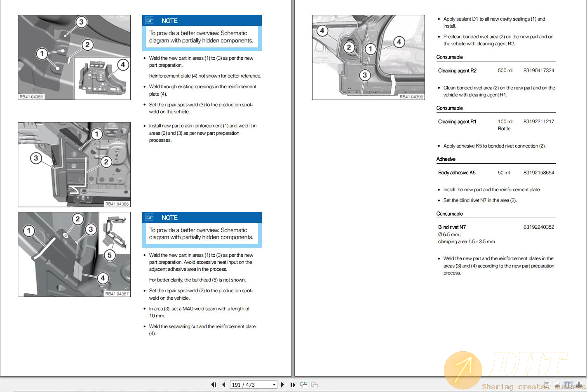Click the '500 ml' quantity value
587x392 pixels.
[505, 70]
